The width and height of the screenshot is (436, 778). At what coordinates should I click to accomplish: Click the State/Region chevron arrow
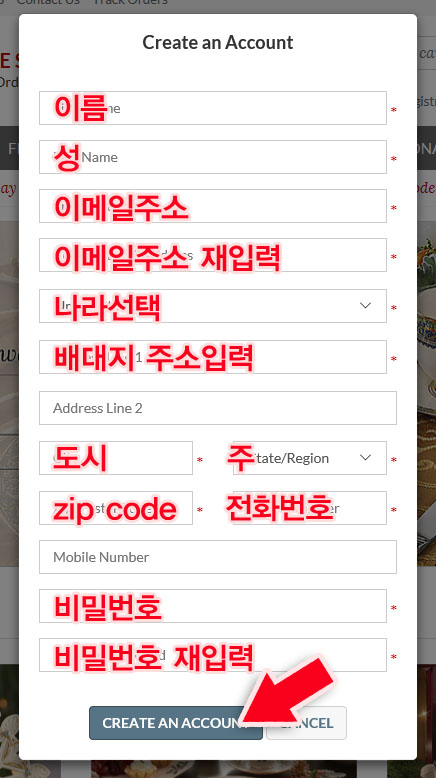[366, 457]
